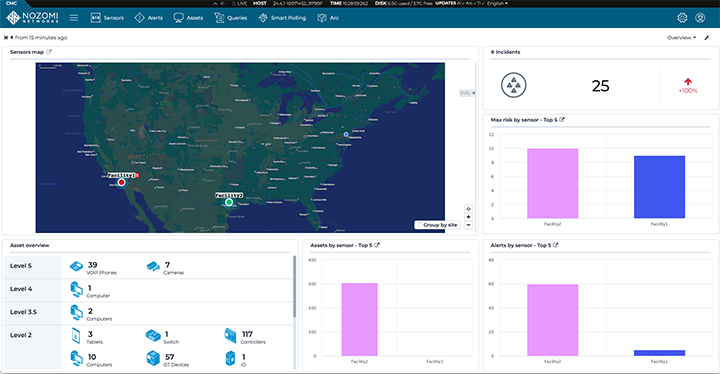Open the settings gear icon
The height and width of the screenshot is (374, 720).
[682, 18]
